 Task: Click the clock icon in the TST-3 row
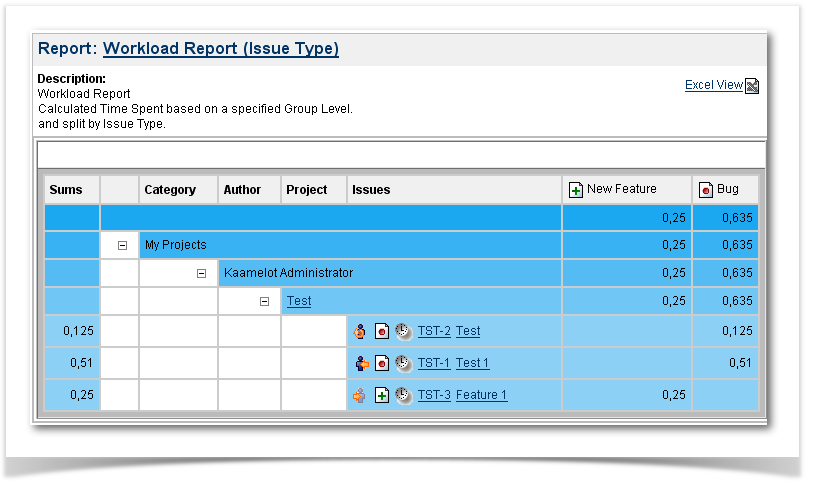(x=402, y=395)
